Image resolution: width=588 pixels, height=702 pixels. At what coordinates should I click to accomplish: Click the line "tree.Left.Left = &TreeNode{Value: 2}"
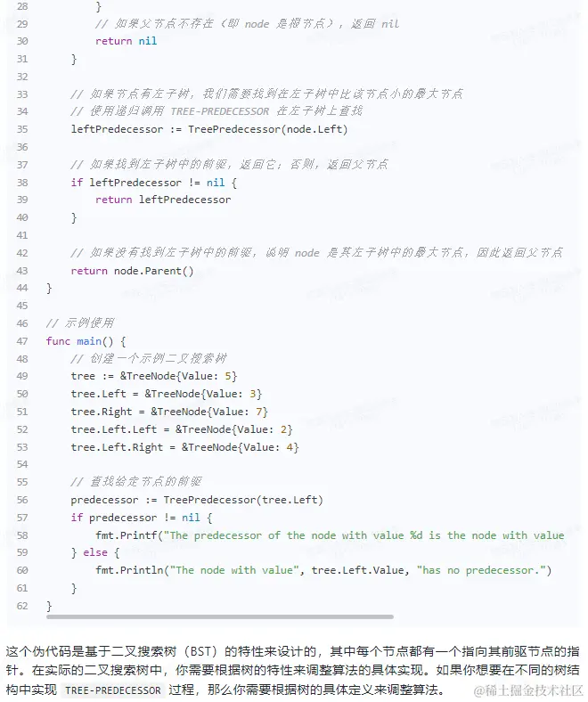point(182,429)
